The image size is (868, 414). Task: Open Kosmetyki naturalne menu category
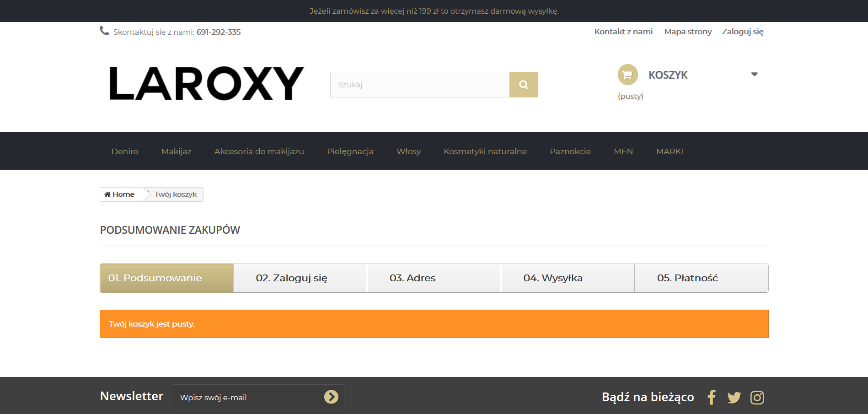(485, 151)
